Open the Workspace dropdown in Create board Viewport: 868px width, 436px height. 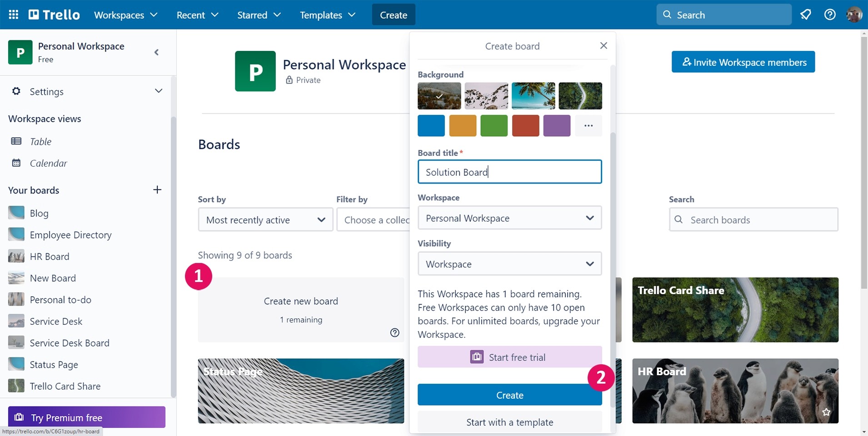[510, 218]
